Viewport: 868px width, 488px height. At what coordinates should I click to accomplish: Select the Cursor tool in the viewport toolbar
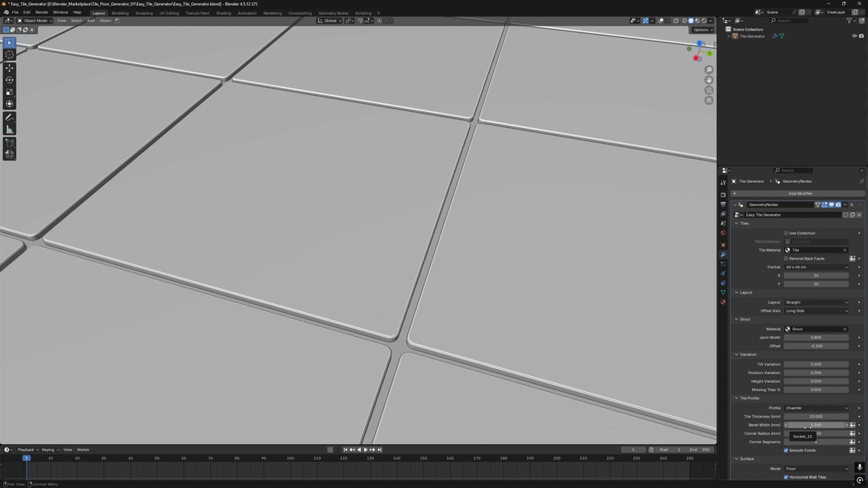(9, 55)
